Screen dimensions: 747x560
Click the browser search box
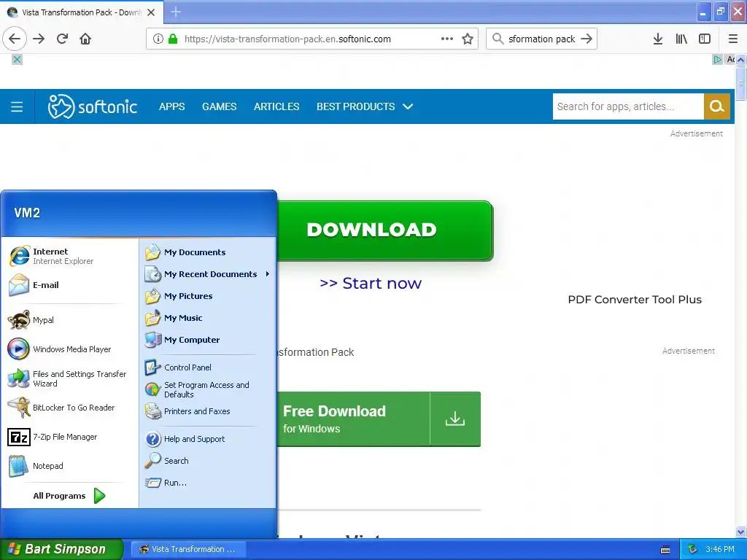[x=542, y=39]
